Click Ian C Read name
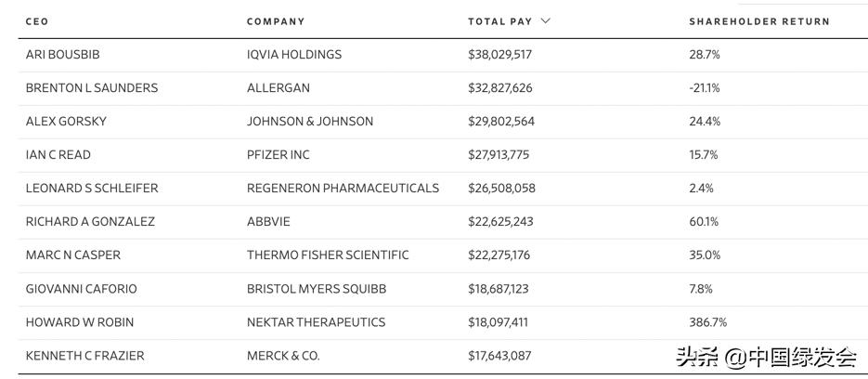868x379 pixels. (x=58, y=155)
